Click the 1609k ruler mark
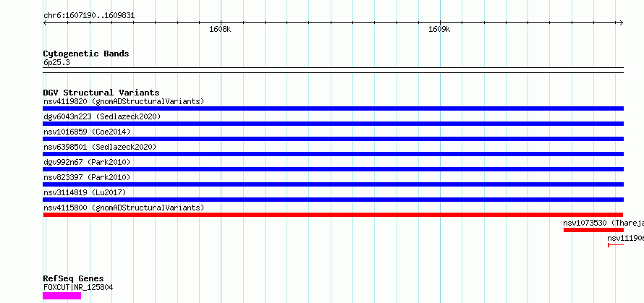644x303 pixels. (x=439, y=29)
